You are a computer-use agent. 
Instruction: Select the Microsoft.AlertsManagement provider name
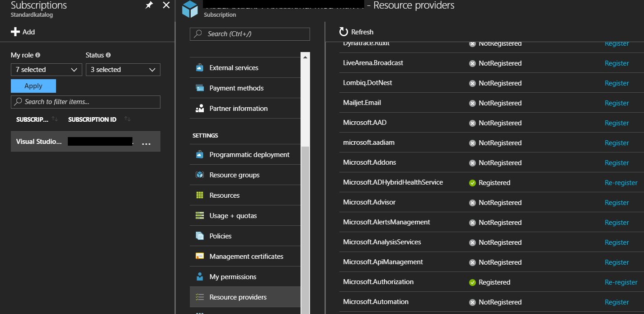pyautogui.click(x=386, y=222)
